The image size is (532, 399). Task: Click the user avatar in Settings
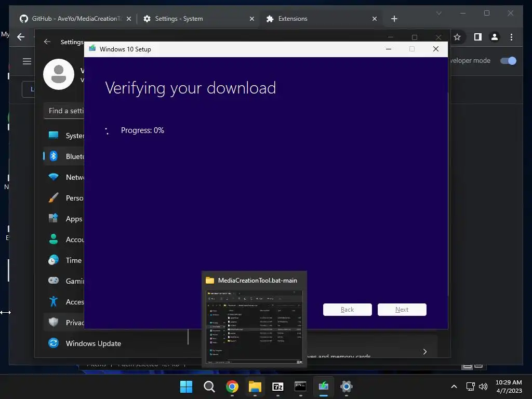point(59,74)
